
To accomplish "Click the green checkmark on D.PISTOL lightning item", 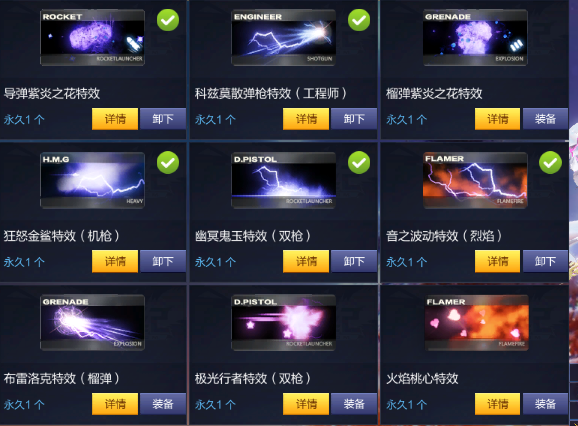I will [359, 163].
